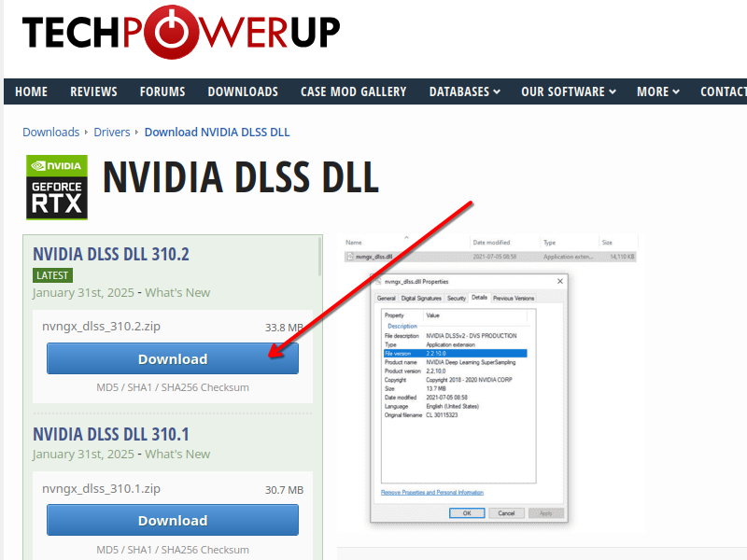Image resolution: width=747 pixels, height=560 pixels.
Task: Open the CONTACT nav item
Action: (x=723, y=91)
